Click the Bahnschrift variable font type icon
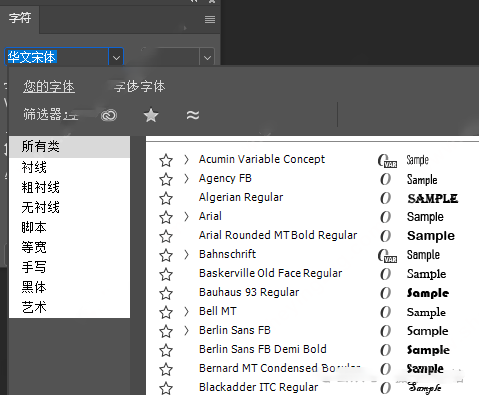Viewport: 479px width, 395px height. [387, 256]
